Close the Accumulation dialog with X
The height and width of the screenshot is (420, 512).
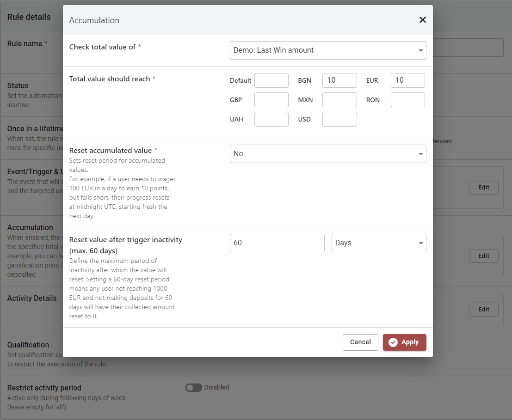tap(422, 20)
